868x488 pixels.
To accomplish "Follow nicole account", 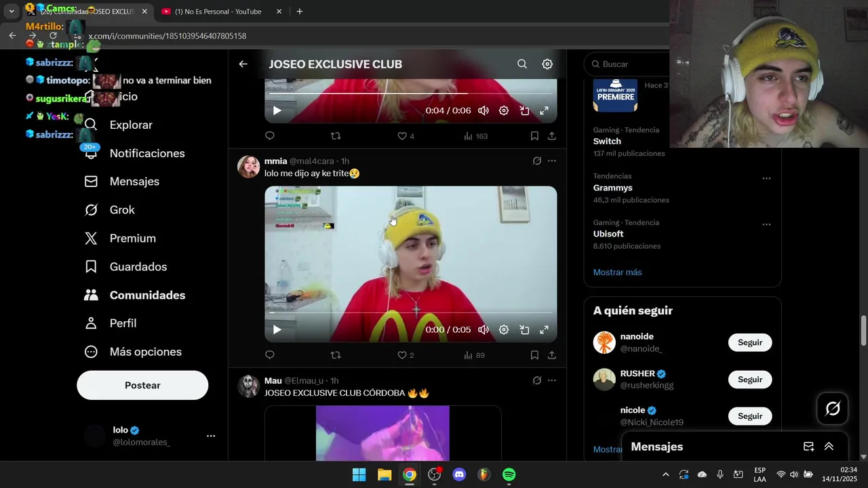I will pyautogui.click(x=750, y=416).
